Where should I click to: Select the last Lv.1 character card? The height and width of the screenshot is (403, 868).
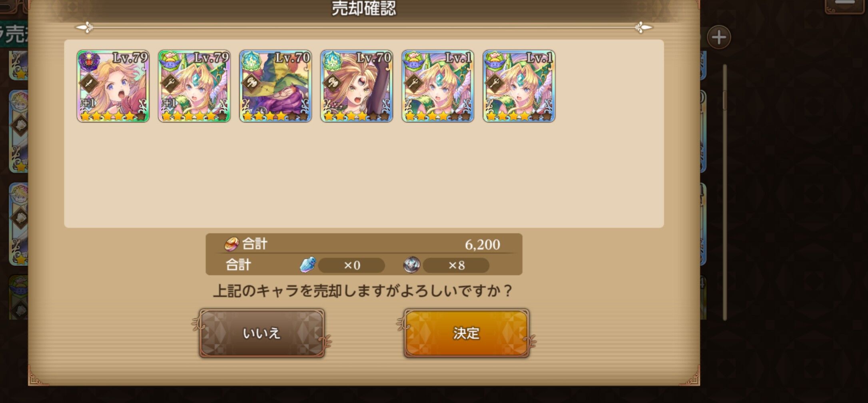pyautogui.click(x=519, y=86)
